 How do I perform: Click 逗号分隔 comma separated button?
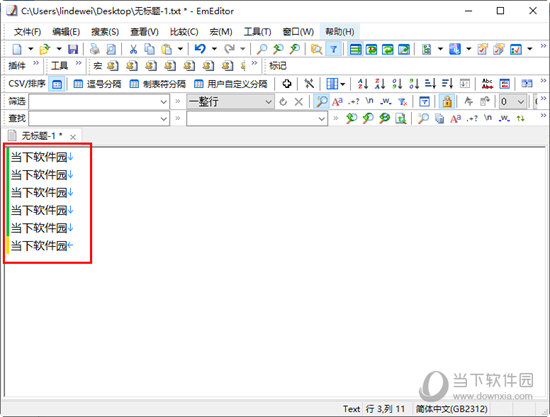point(97,84)
